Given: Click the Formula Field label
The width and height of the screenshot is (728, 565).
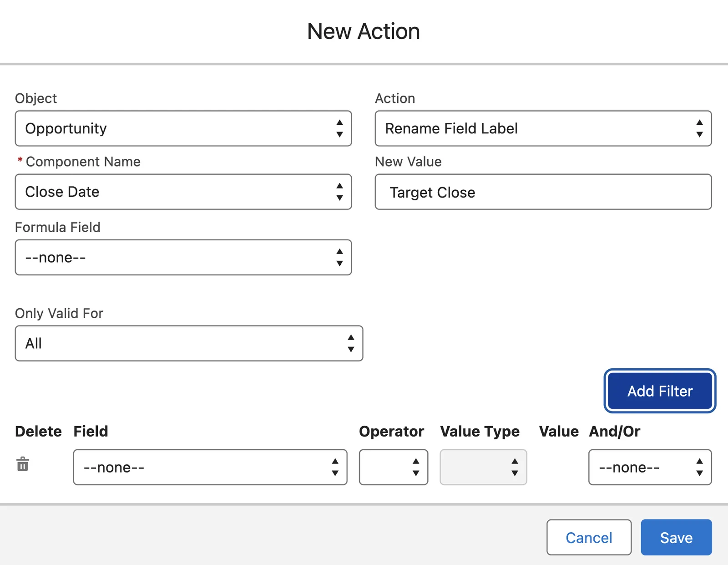Looking at the screenshot, I should point(58,227).
